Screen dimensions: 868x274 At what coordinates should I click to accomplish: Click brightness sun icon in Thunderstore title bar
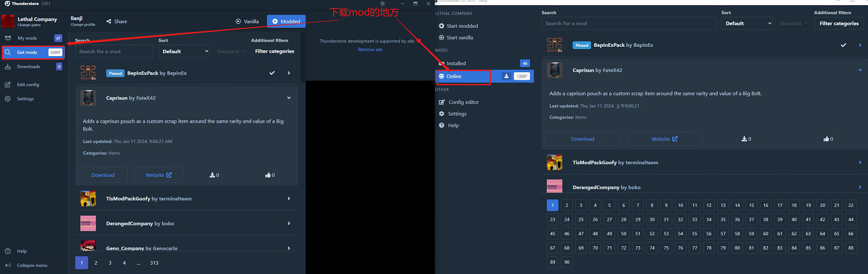pyautogui.click(x=382, y=4)
